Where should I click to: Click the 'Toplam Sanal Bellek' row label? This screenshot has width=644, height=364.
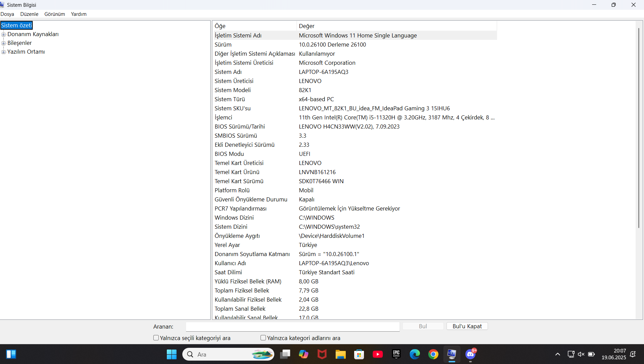pyautogui.click(x=240, y=309)
